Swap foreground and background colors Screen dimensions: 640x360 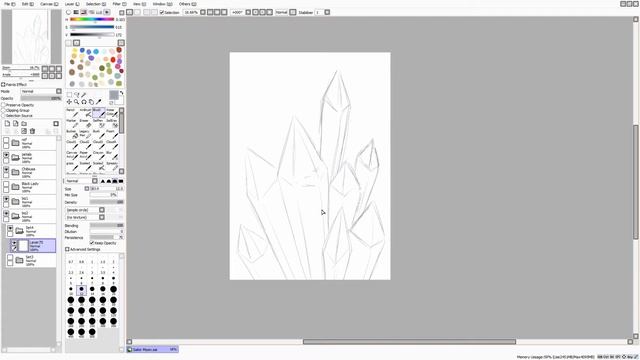point(121,93)
